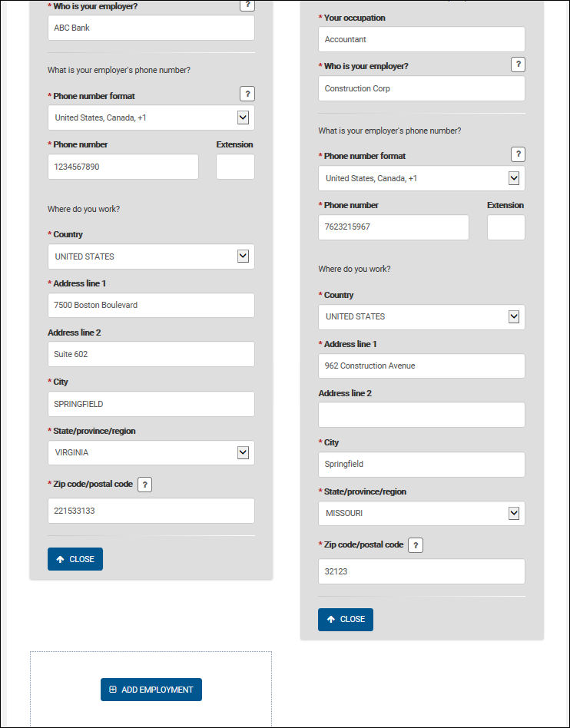Expand phone format dropdown above number 7623215967
Image resolution: width=570 pixels, height=728 pixels.
coord(514,178)
